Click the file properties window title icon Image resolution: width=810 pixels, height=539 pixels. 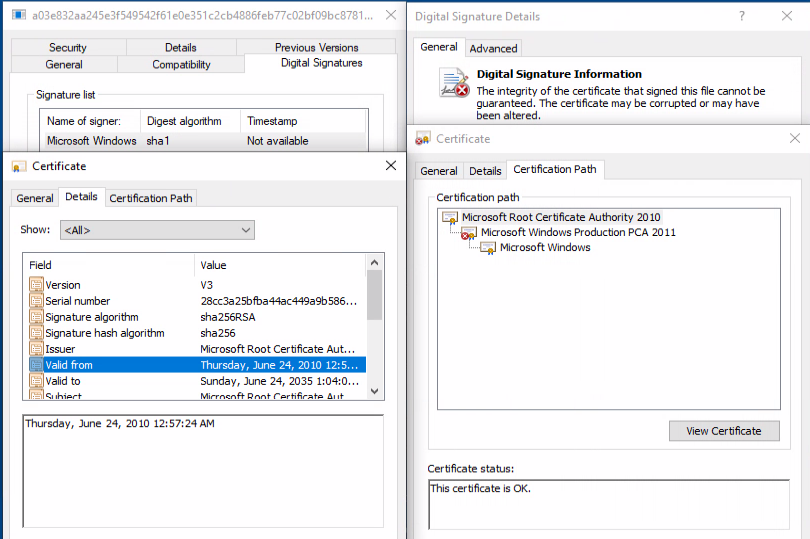pyautogui.click(x=19, y=15)
